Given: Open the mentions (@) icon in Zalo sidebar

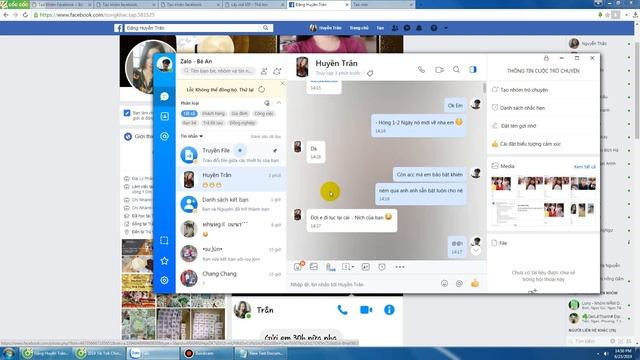Looking at the screenshot, I should coord(164,136).
